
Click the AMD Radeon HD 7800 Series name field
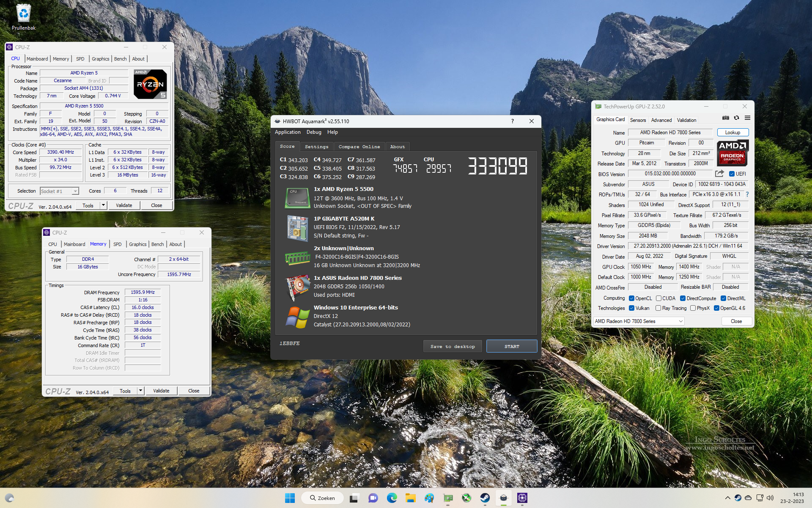(x=670, y=133)
